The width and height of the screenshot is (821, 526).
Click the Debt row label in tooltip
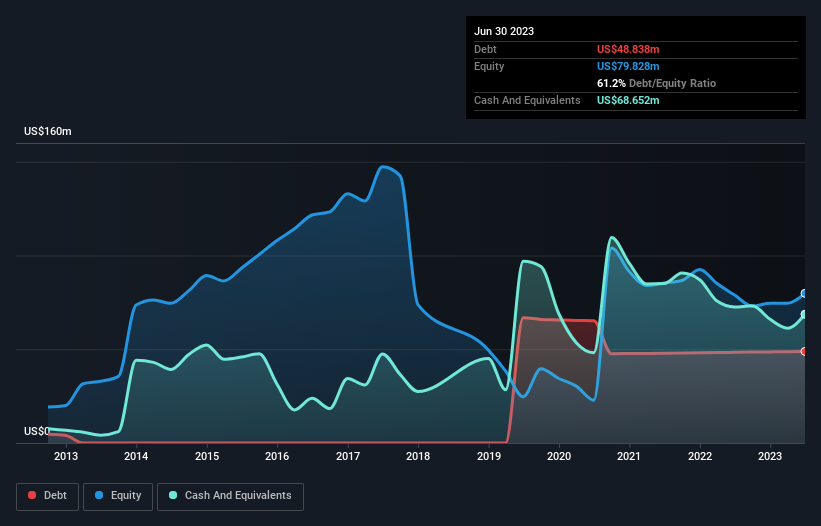click(x=485, y=49)
